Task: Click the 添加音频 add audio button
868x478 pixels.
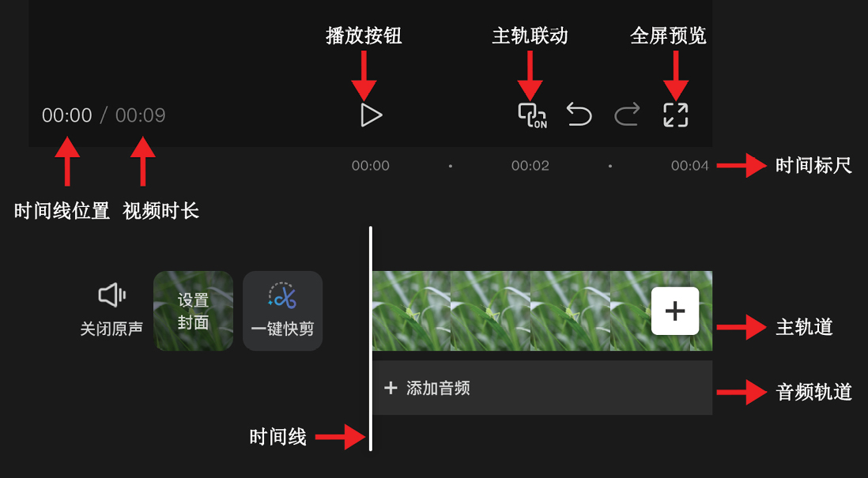Action: [x=542, y=388]
